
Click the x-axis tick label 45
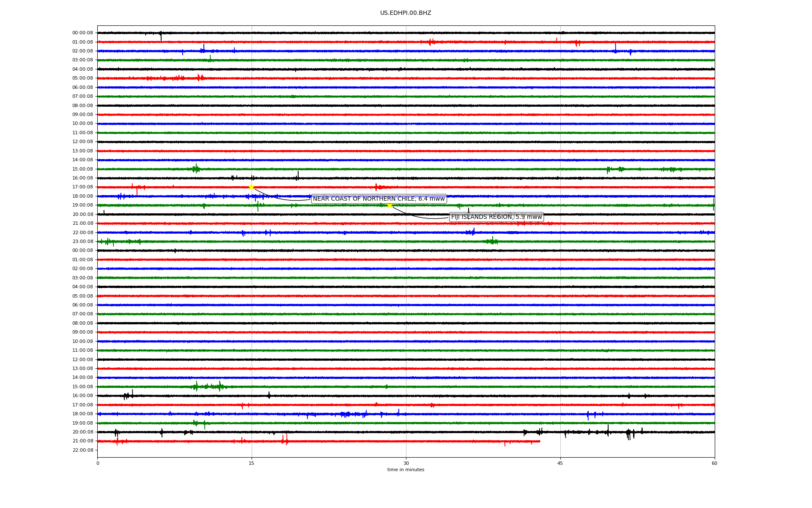[x=560, y=463]
